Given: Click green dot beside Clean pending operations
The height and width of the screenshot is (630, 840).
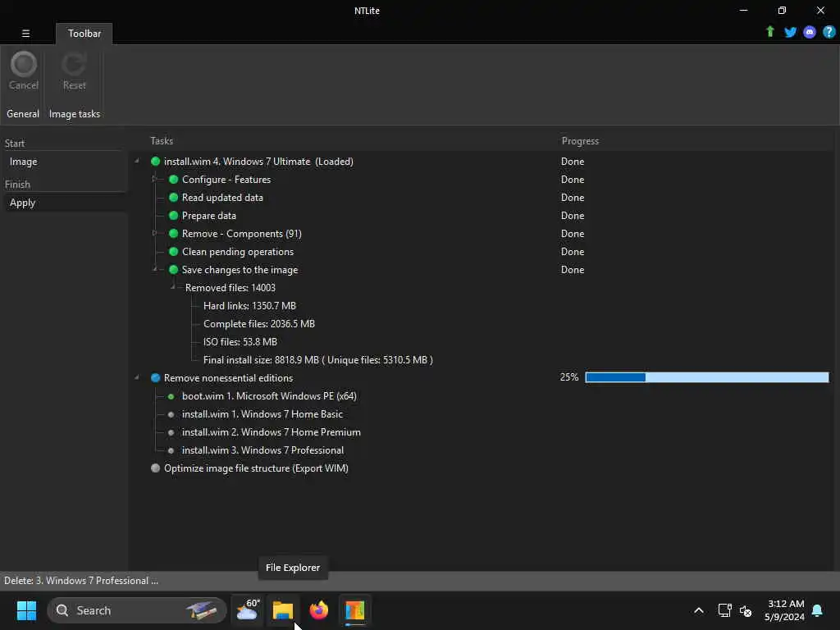Looking at the screenshot, I should pyautogui.click(x=173, y=251).
